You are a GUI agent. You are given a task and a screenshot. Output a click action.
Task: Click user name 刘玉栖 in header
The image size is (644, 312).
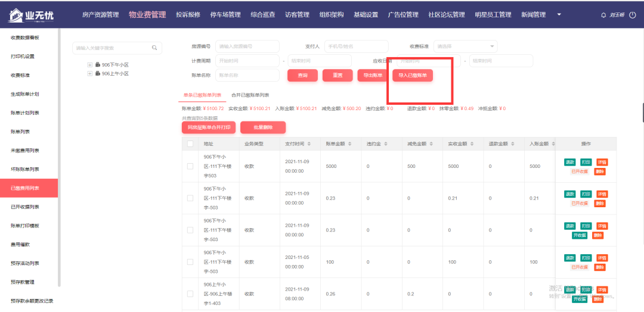(x=617, y=15)
